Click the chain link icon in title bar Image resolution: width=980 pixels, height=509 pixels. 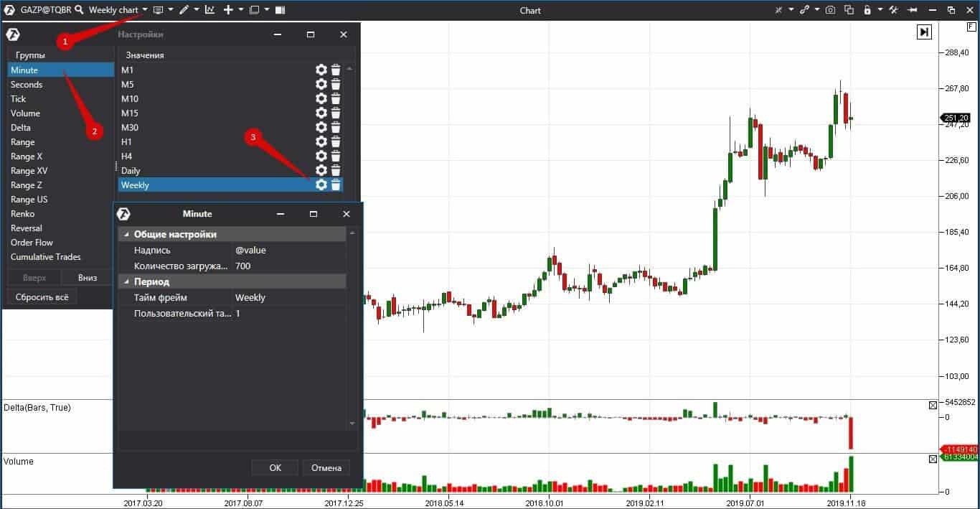pos(805,10)
